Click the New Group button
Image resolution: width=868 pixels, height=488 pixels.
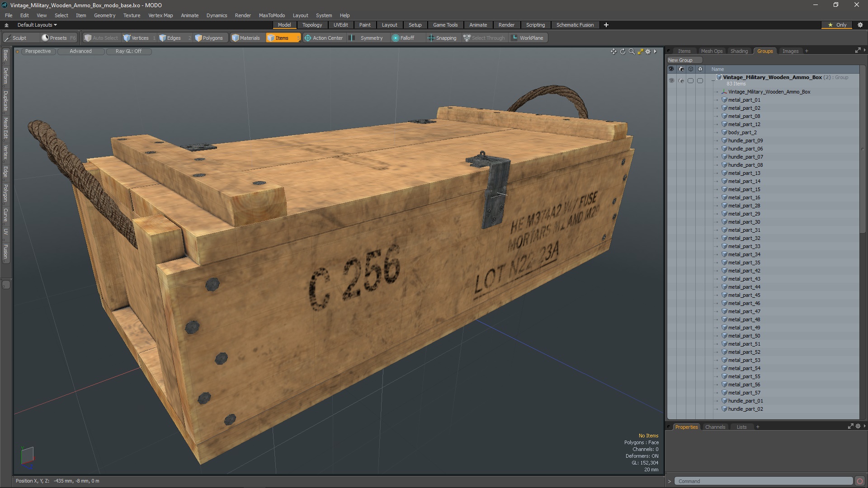pos(684,60)
